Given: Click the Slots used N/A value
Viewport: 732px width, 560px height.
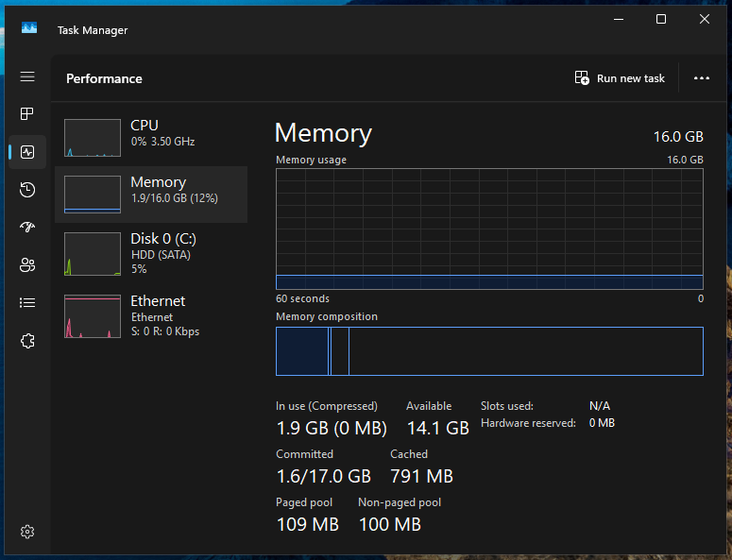Looking at the screenshot, I should [600, 406].
